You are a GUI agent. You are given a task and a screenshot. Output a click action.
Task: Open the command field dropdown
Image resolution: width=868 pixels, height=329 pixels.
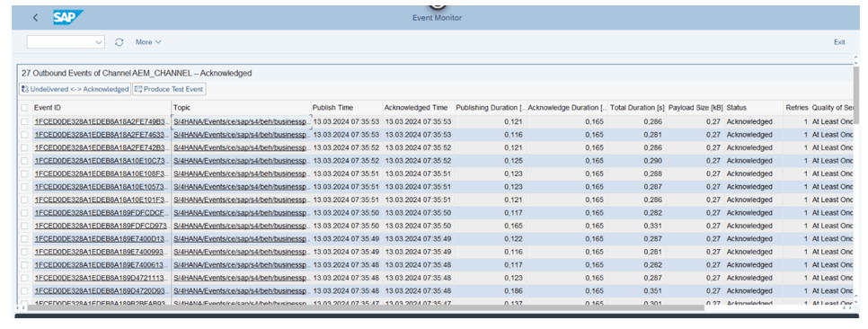pos(99,42)
